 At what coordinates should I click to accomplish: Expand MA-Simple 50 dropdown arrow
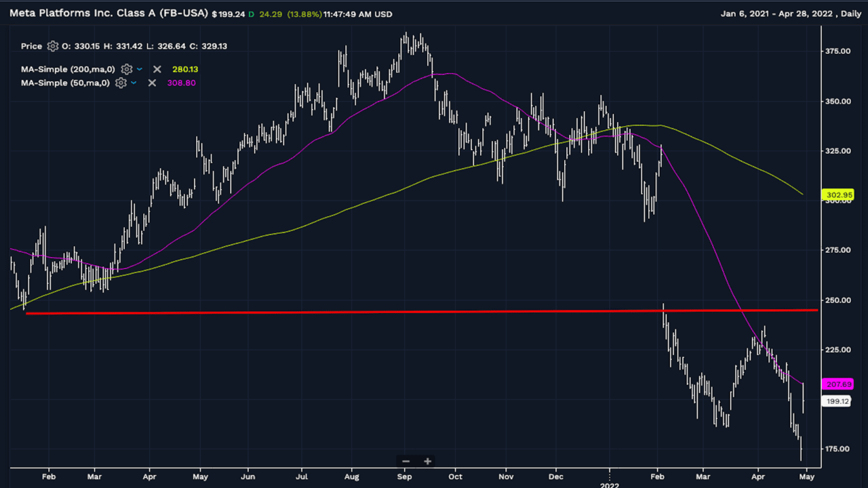click(x=134, y=83)
